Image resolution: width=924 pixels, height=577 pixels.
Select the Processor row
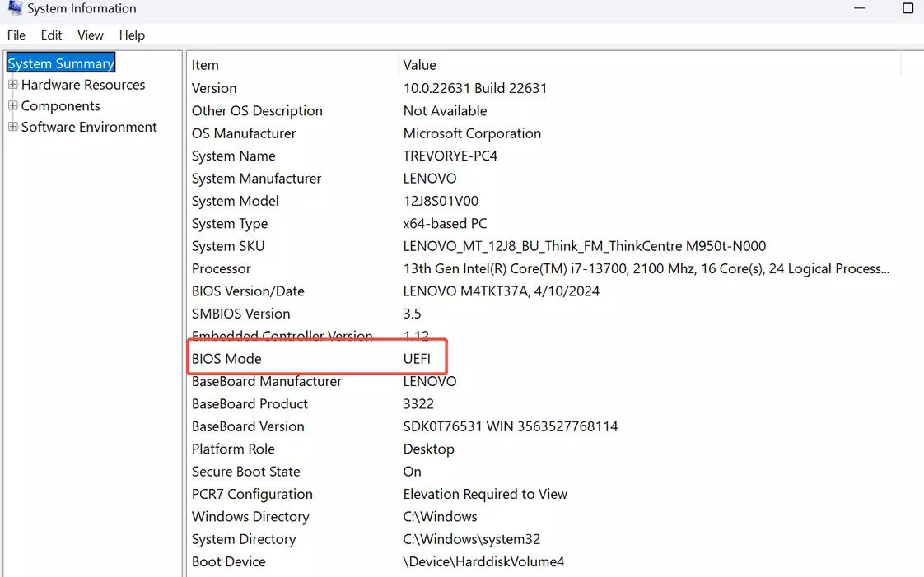(222, 268)
